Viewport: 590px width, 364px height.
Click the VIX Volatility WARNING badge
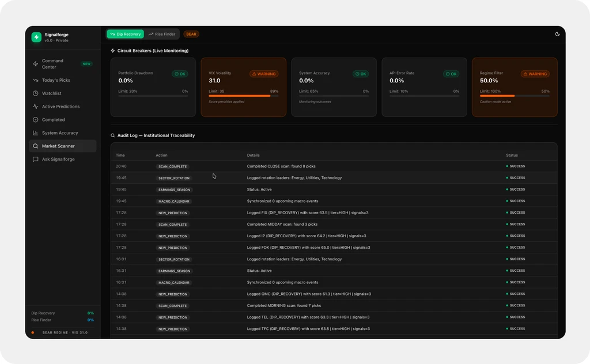click(x=264, y=74)
